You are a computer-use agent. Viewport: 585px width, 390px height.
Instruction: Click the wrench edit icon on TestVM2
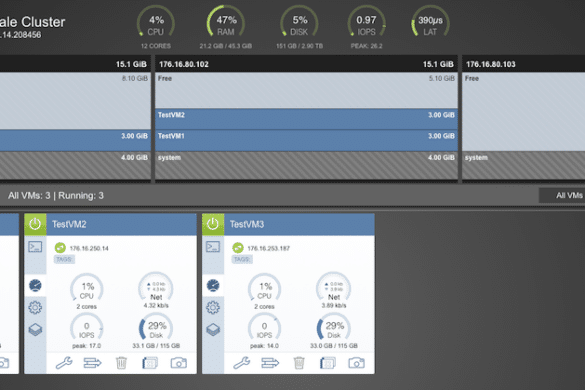pos(64,363)
